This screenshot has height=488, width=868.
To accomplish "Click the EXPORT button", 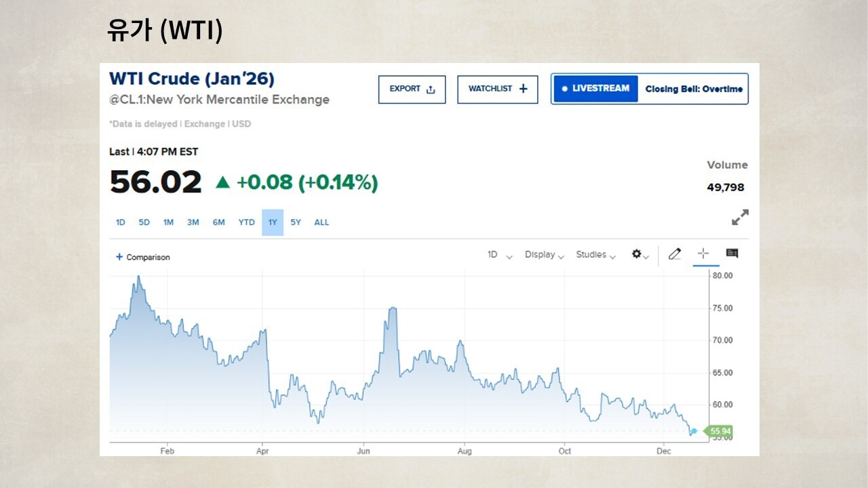I will click(412, 89).
